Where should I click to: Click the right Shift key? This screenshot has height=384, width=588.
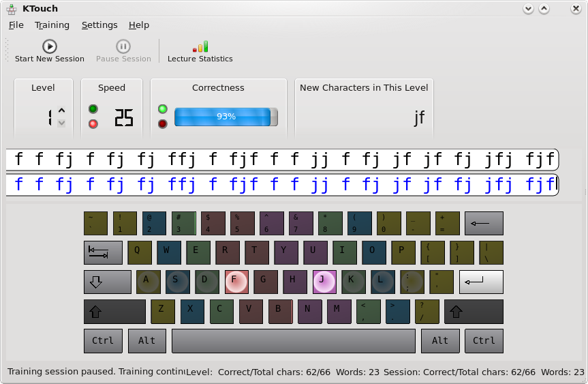pos(474,311)
